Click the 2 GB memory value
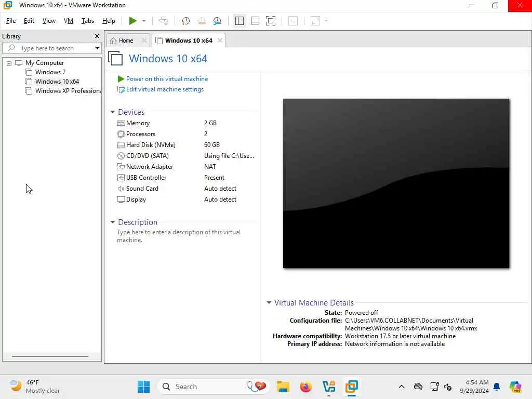Image resolution: width=532 pixels, height=399 pixels. coord(210,123)
